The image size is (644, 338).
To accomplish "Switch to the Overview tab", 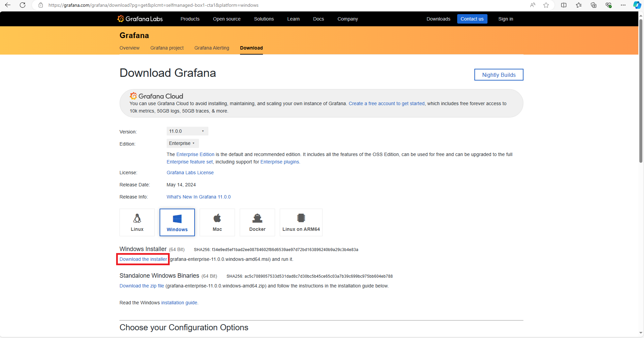I will point(129,48).
